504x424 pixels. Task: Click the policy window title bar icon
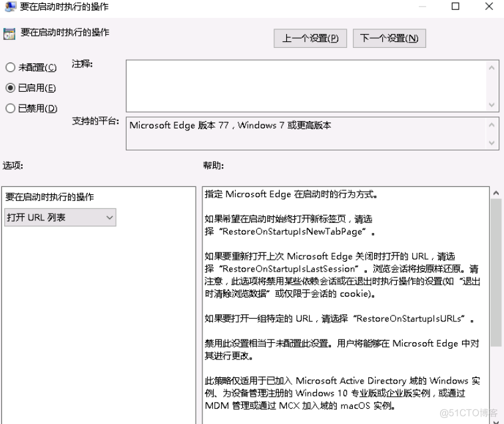[10, 7]
